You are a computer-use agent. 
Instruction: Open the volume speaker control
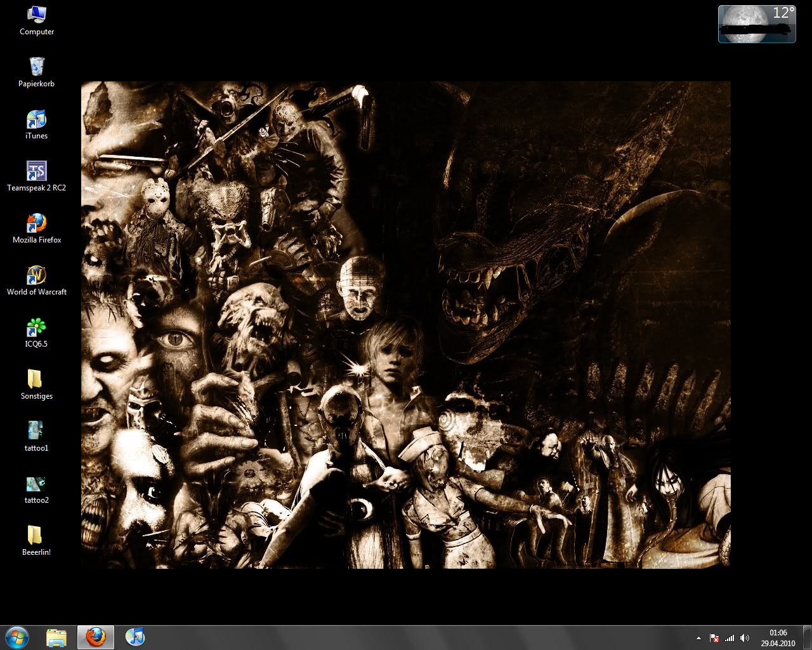(745, 638)
